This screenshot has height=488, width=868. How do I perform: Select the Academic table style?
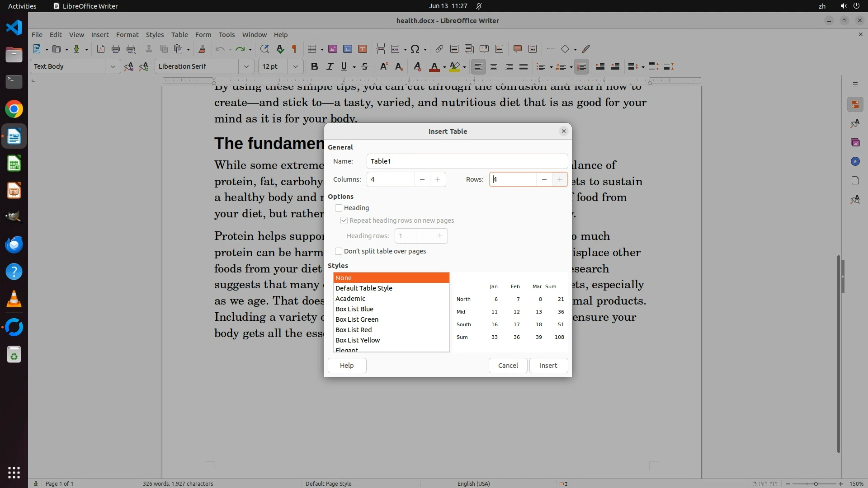coord(350,299)
